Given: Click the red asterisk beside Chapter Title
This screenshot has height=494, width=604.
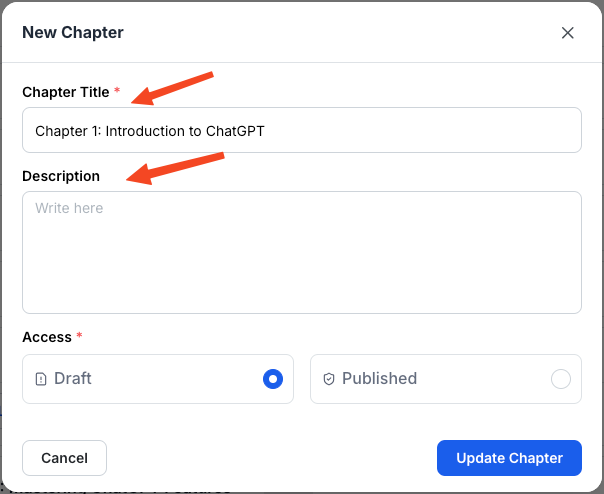Looking at the screenshot, I should (x=117, y=90).
